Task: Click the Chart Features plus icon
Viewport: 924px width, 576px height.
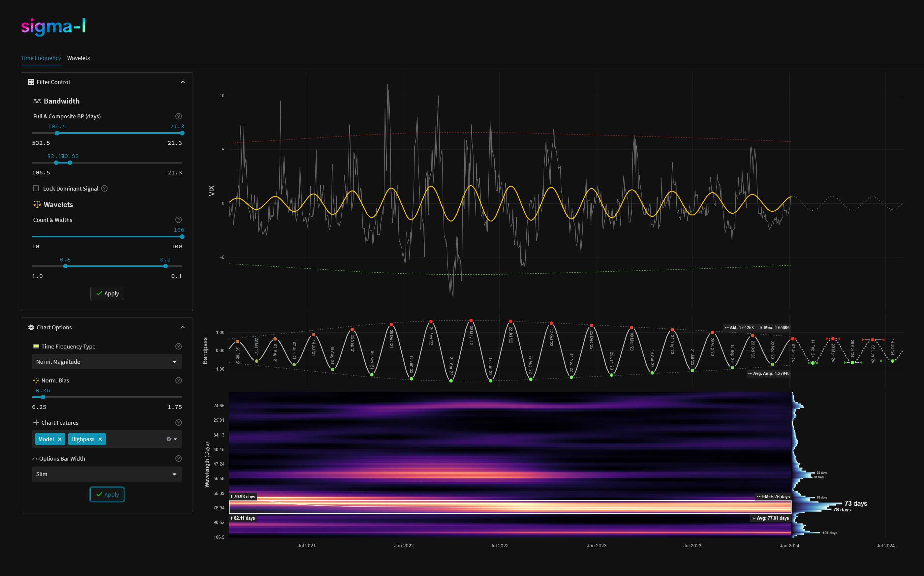Action: (x=36, y=422)
